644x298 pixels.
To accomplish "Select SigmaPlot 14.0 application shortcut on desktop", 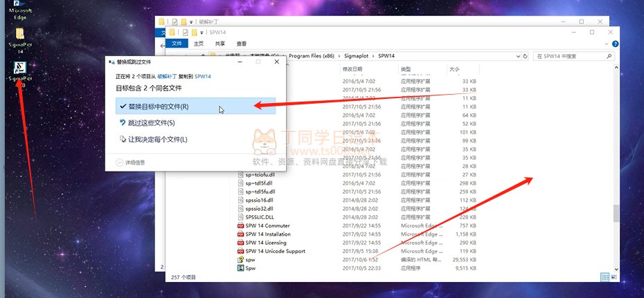I will pyautogui.click(x=20, y=74).
